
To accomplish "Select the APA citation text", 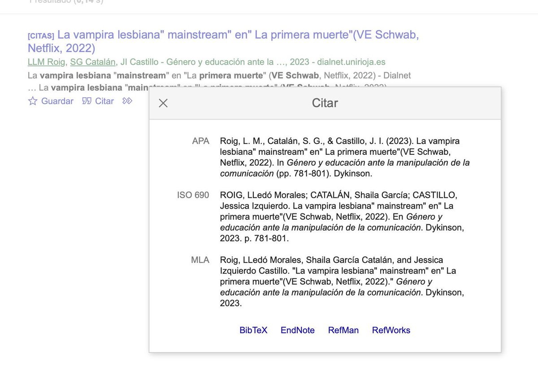I will coord(345,157).
